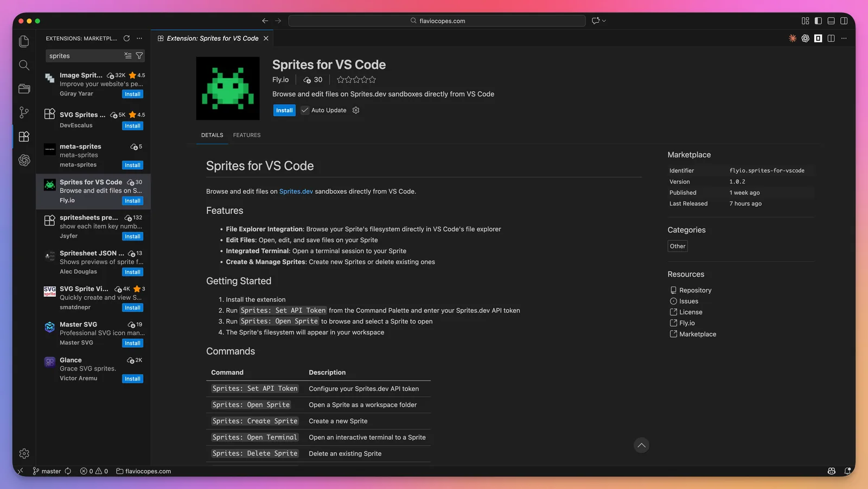Go forward with the navigation arrow
Viewport: 868px width, 489px height.
coord(278,21)
